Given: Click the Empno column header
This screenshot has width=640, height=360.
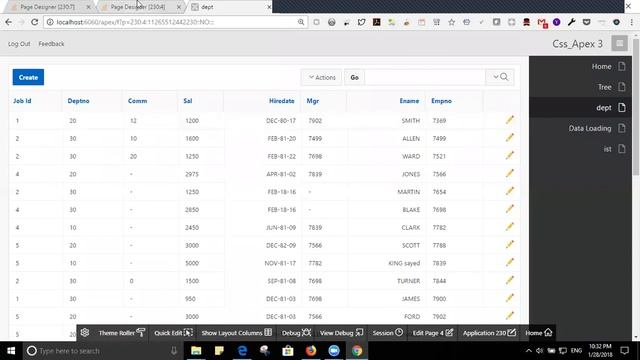Looking at the screenshot, I should point(441,101).
